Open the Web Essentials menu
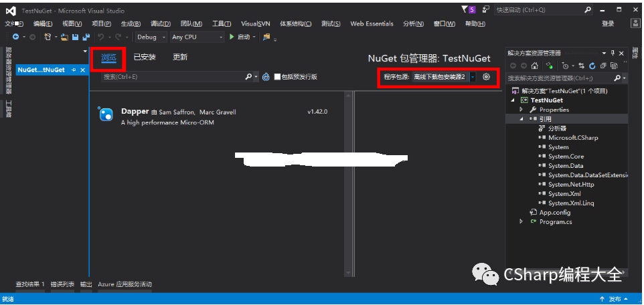 pyautogui.click(x=372, y=24)
